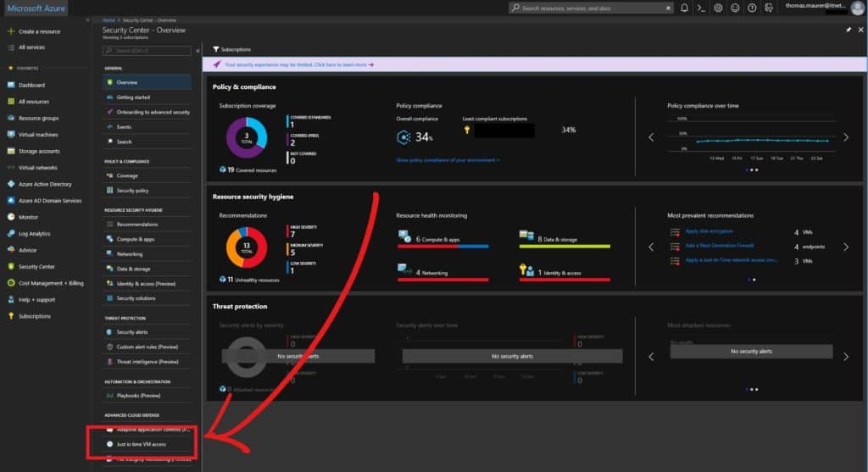Collapse the Security Center menu pane
Screen dimensions: 868x472
coord(198,51)
